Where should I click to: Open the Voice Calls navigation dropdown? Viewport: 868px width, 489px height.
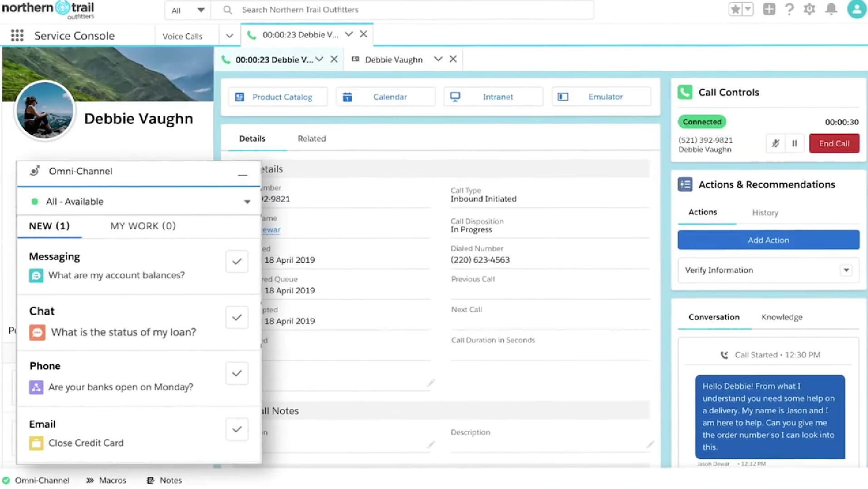[x=230, y=36]
